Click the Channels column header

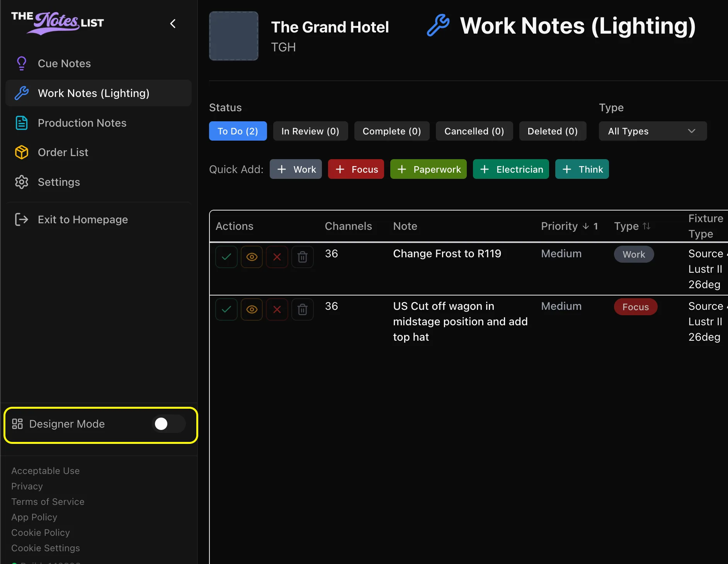pos(349,226)
